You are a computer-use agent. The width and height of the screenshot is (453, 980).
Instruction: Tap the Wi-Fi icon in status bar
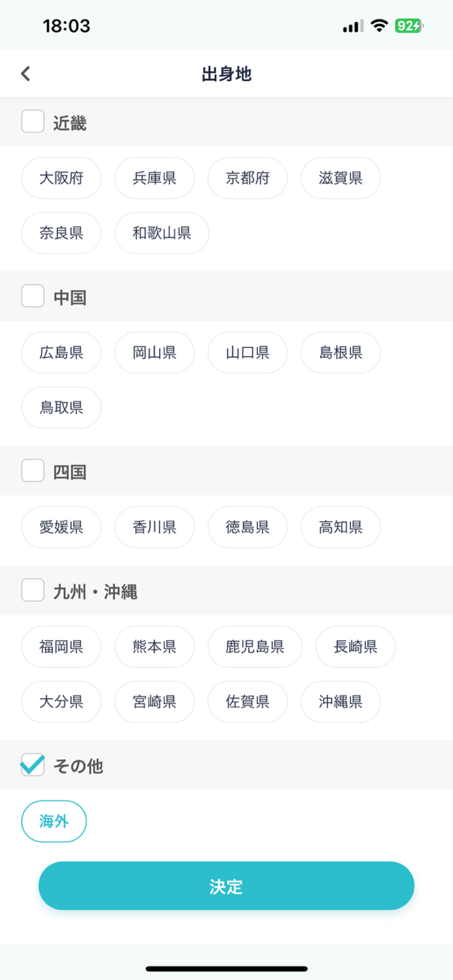tap(379, 26)
